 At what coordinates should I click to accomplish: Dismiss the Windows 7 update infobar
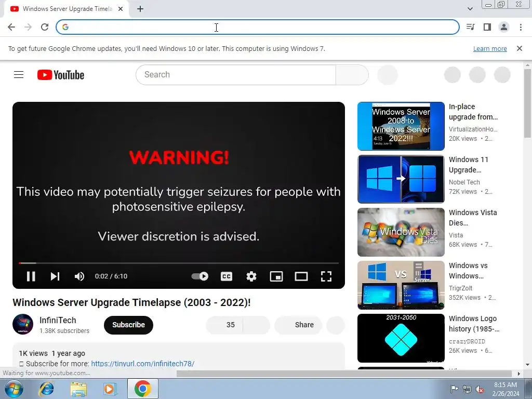[519, 48]
